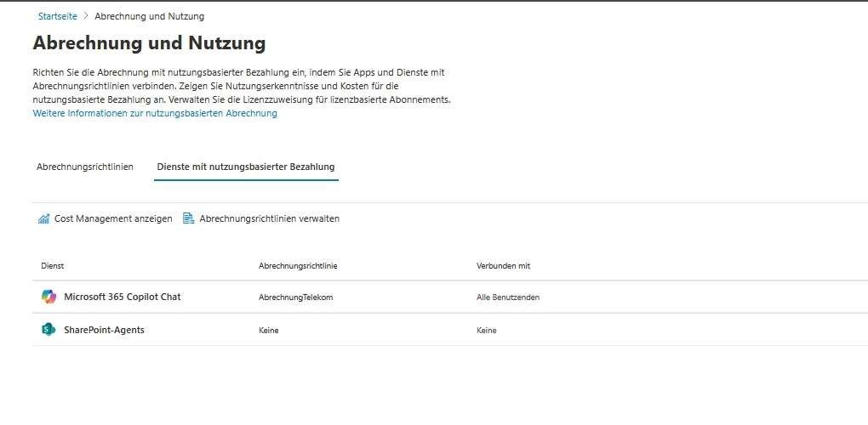The image size is (868, 425).
Task: Select 'Abrechnung und Nutzung' breadcrumb item
Action: pos(149,16)
